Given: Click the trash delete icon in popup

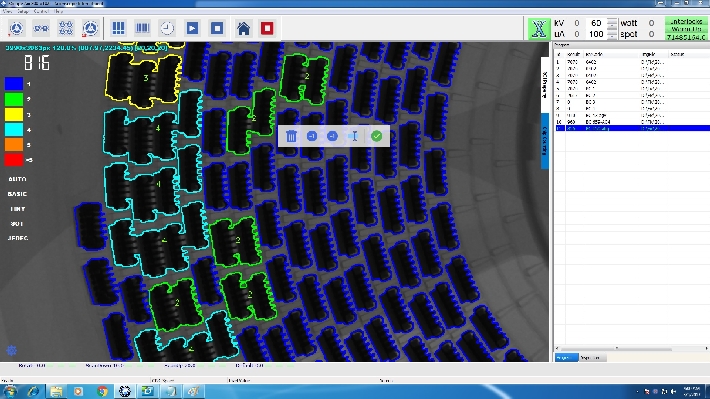Looking at the screenshot, I should pyautogui.click(x=291, y=136).
